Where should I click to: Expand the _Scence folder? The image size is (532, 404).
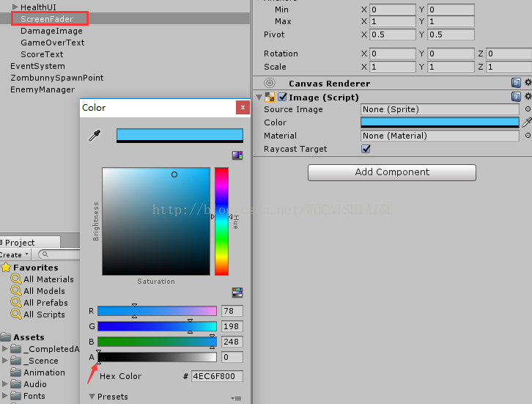click(4, 361)
